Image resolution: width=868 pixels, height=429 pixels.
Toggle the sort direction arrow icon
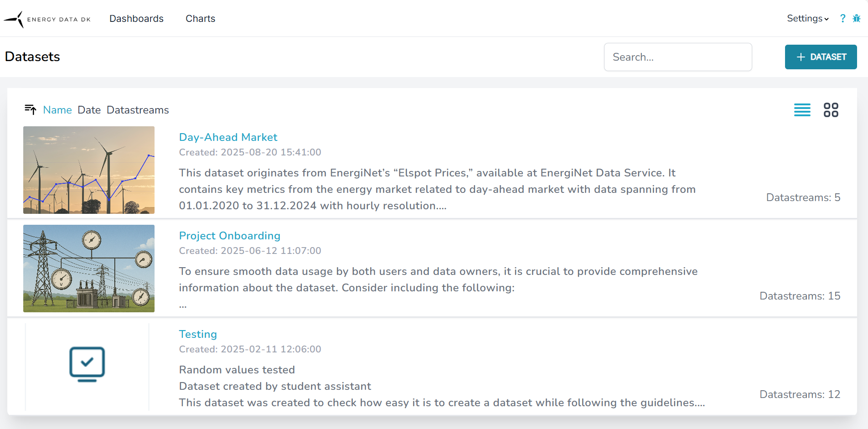coord(31,109)
